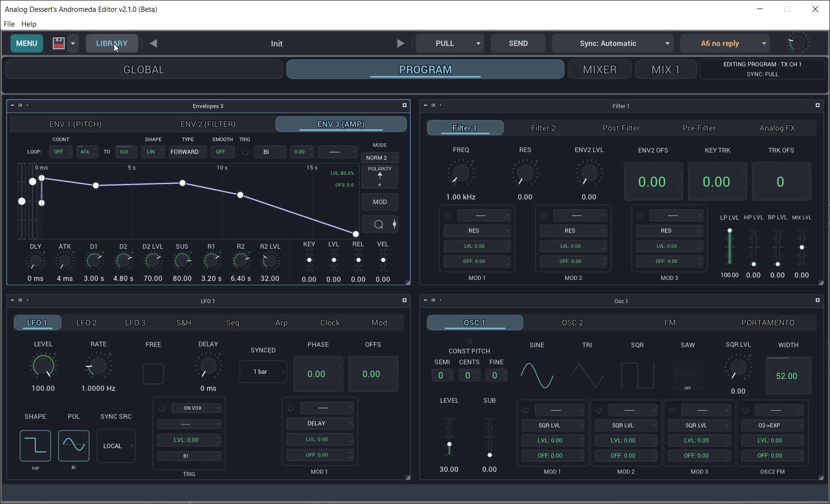
Task: Click the LFO square shape icon
Action: [x=35, y=446]
